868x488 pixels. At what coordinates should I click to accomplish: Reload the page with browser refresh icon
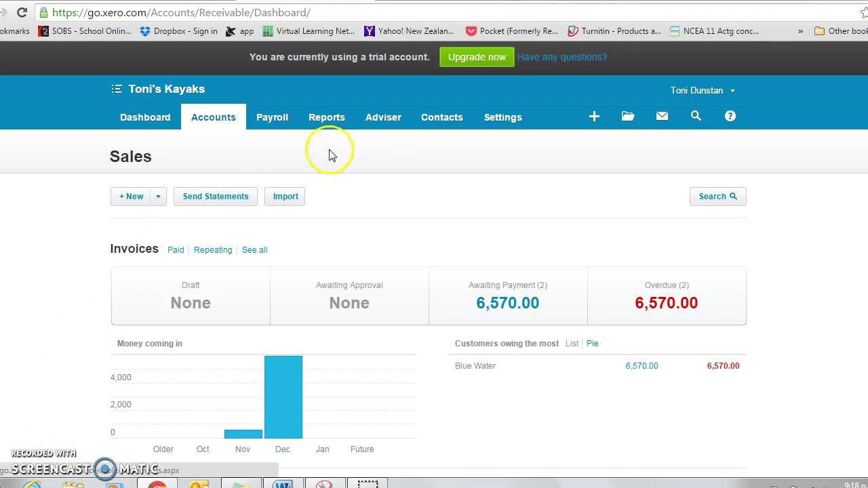coord(22,12)
